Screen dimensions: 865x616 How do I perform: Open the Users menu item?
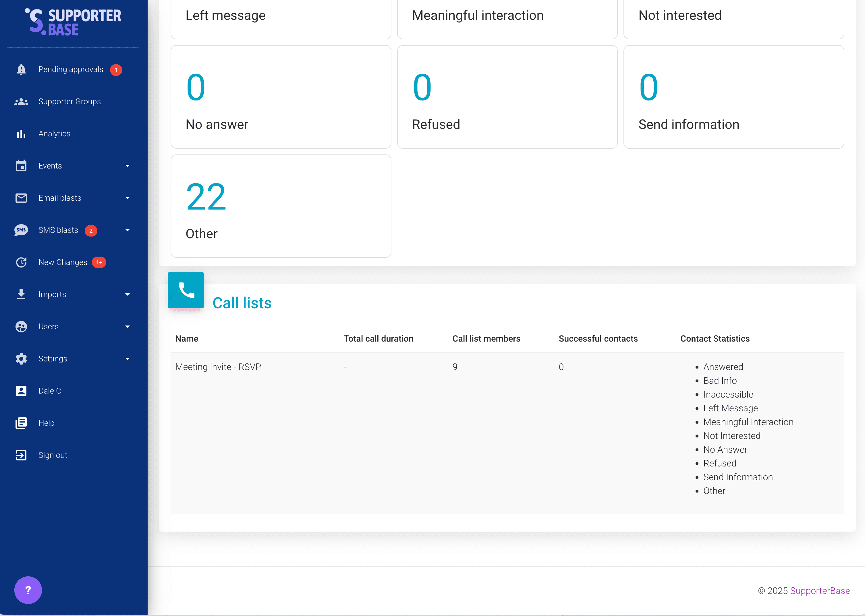pyautogui.click(x=49, y=327)
